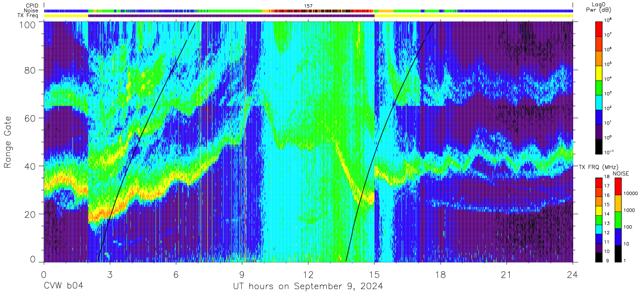Viewport: 644px width, 297px height.
Task: Click NOISE legend value '1000'
Action: click(628, 210)
